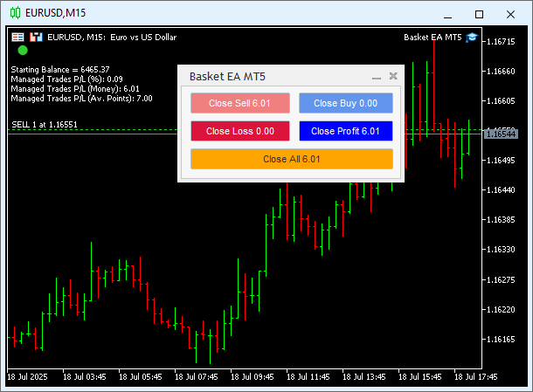The width and height of the screenshot is (533, 392).
Task: Open the one-click trading panel icon
Action: click(x=17, y=37)
